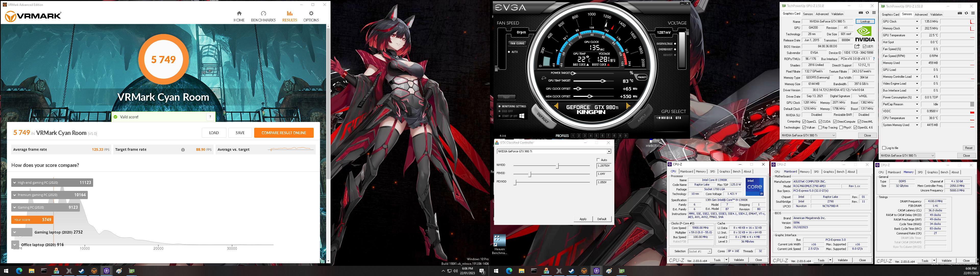This screenshot has height=276, width=980.
Task: Click refresh icon in GPU-Z Sensors window
Action: 966,13
